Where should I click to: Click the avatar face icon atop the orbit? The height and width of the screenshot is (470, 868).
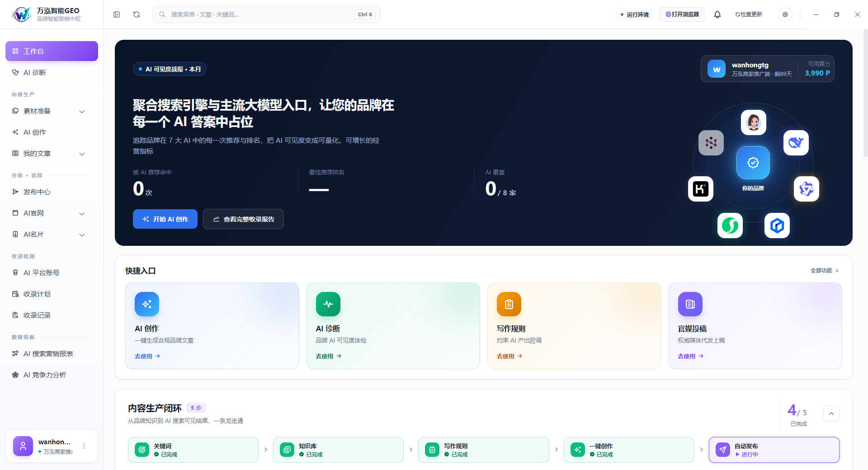pyautogui.click(x=754, y=122)
